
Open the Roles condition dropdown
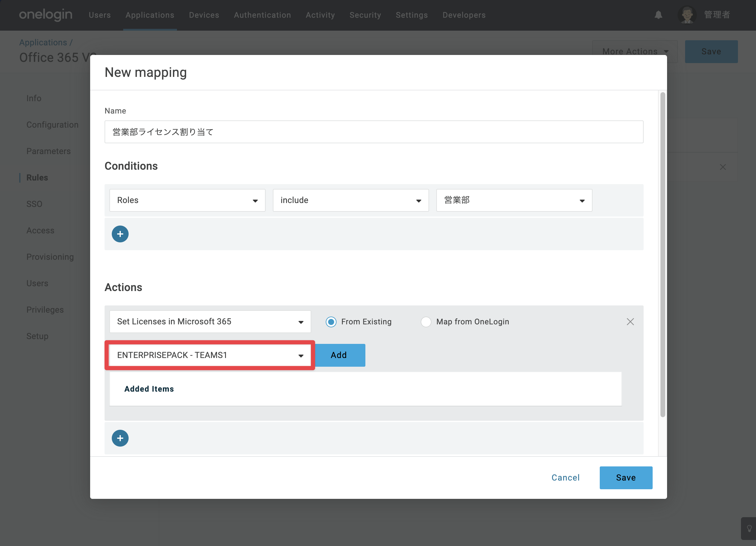[187, 200]
